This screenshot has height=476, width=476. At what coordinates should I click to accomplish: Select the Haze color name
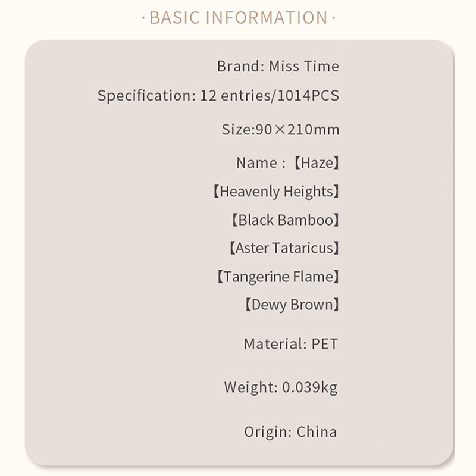(x=317, y=163)
